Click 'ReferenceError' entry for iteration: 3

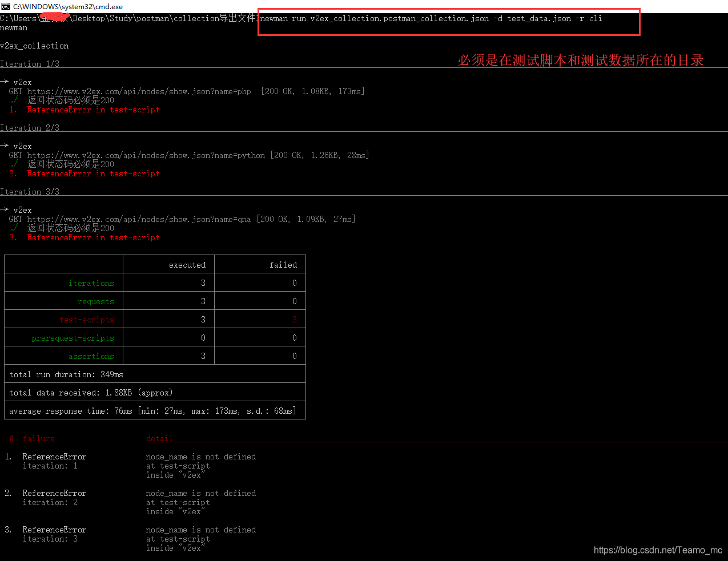54,530
